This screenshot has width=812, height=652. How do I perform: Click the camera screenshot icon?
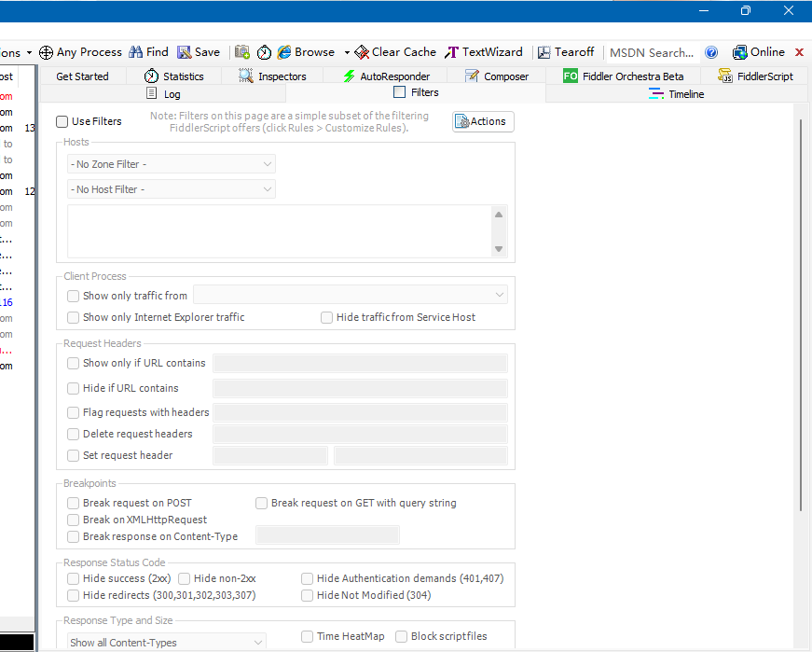[241, 52]
